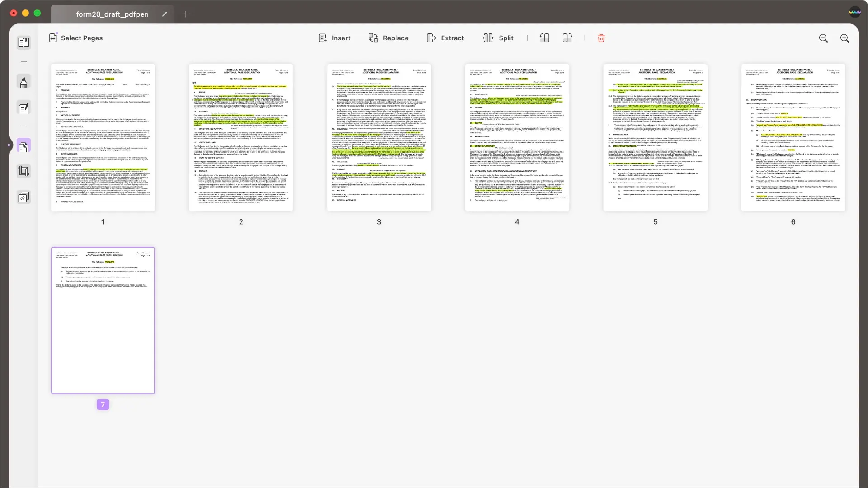Click the rotate right page toggle
This screenshot has height=488, width=868.
567,38
